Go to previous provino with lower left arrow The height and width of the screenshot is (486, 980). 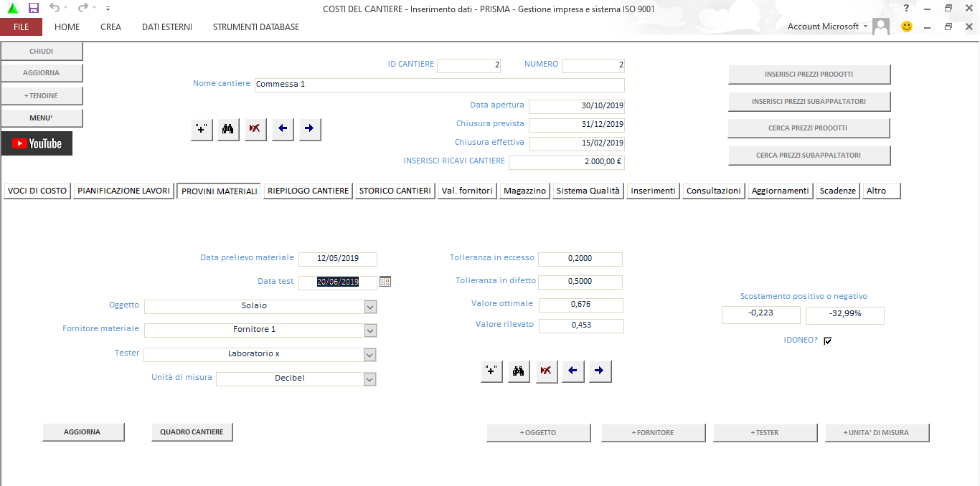tap(573, 371)
